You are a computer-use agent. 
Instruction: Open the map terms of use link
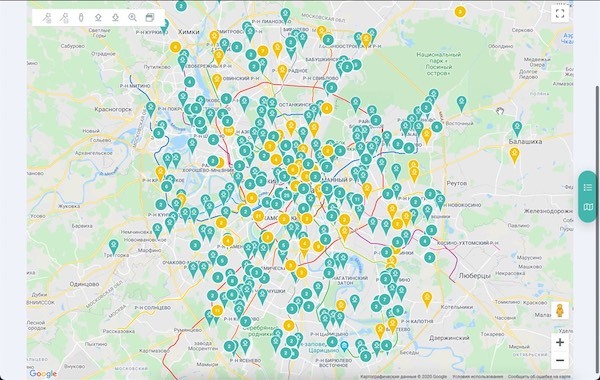click(478, 377)
